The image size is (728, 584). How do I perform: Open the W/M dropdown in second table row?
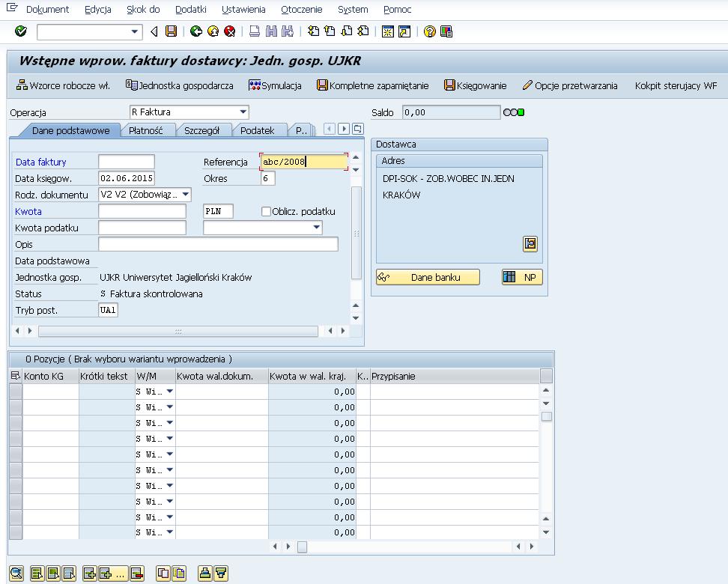pos(170,407)
